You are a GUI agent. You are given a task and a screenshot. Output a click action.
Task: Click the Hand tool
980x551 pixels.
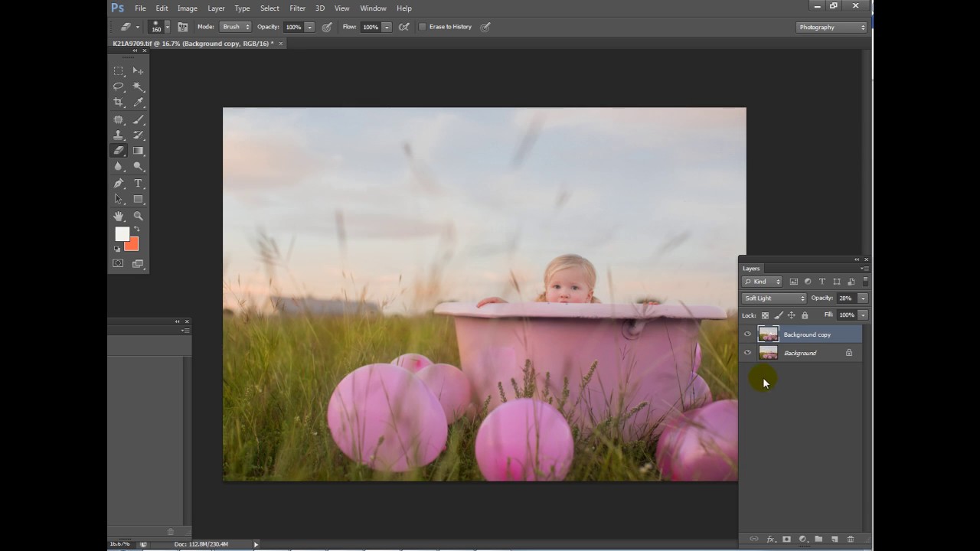coord(119,217)
